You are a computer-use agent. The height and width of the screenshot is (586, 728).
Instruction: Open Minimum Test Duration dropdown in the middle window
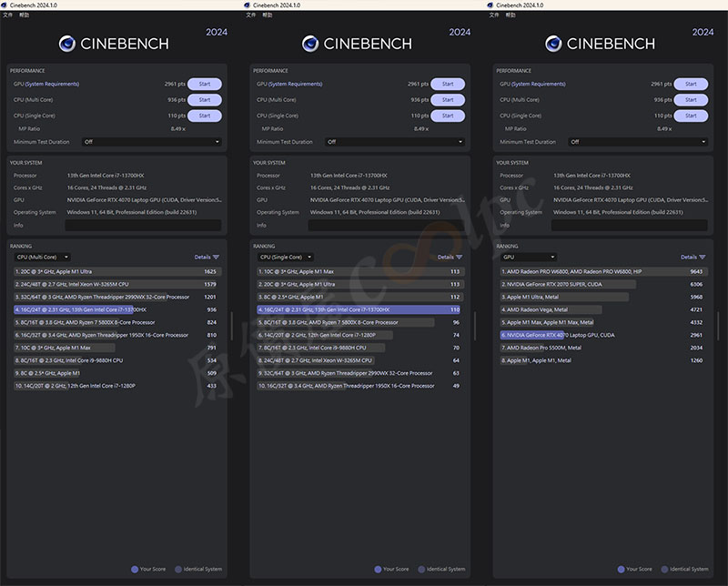(x=395, y=142)
